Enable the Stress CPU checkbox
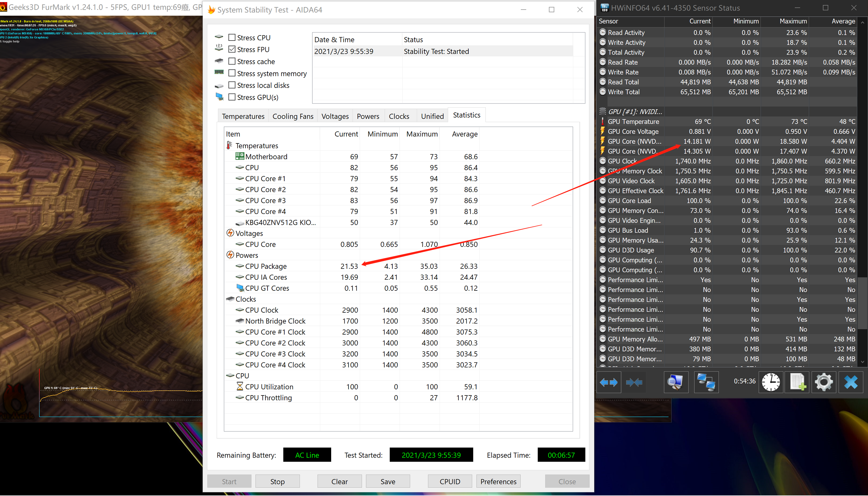The width and height of the screenshot is (868, 496). 232,38
